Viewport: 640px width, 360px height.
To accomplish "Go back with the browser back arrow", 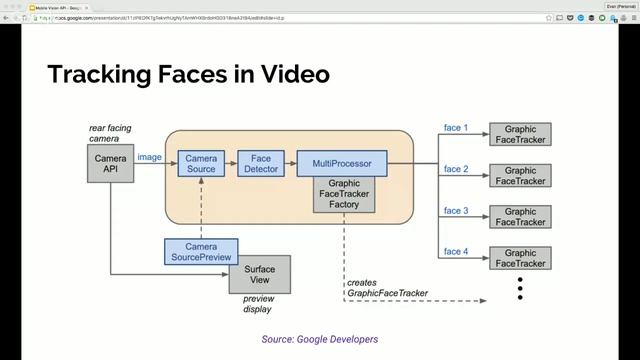I will tap(6, 18).
